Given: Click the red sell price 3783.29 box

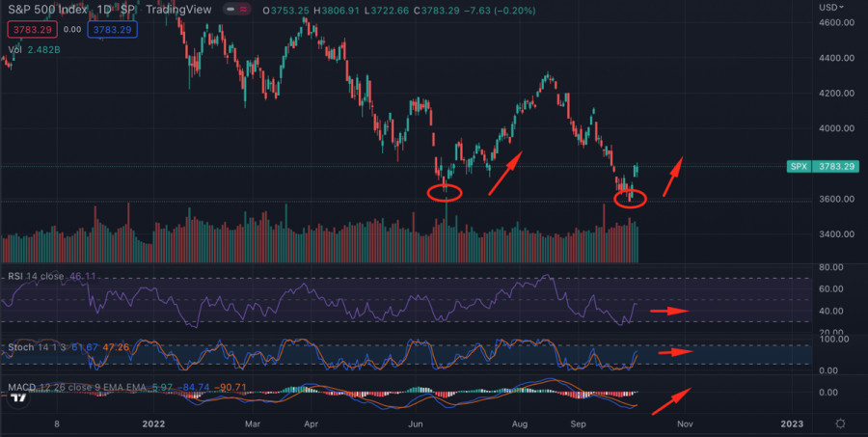Looking at the screenshot, I should (33, 29).
